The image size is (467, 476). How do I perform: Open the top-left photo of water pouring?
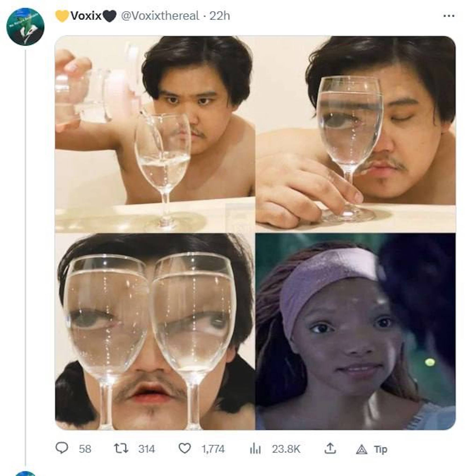point(155,134)
